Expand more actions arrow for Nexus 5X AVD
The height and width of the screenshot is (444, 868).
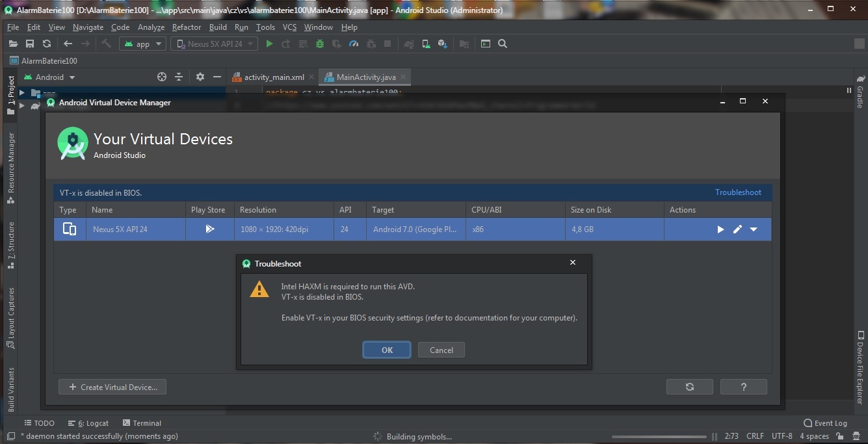[x=754, y=229]
